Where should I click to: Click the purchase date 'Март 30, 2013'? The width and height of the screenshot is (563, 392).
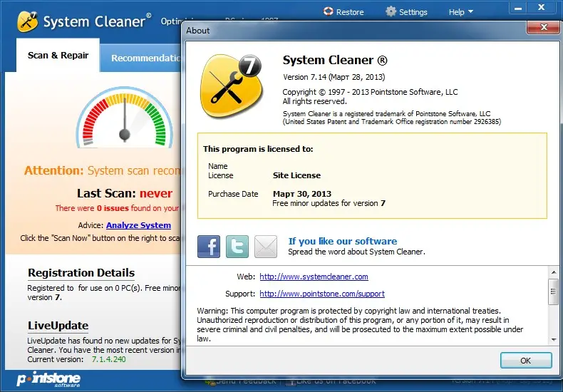pyautogui.click(x=302, y=194)
